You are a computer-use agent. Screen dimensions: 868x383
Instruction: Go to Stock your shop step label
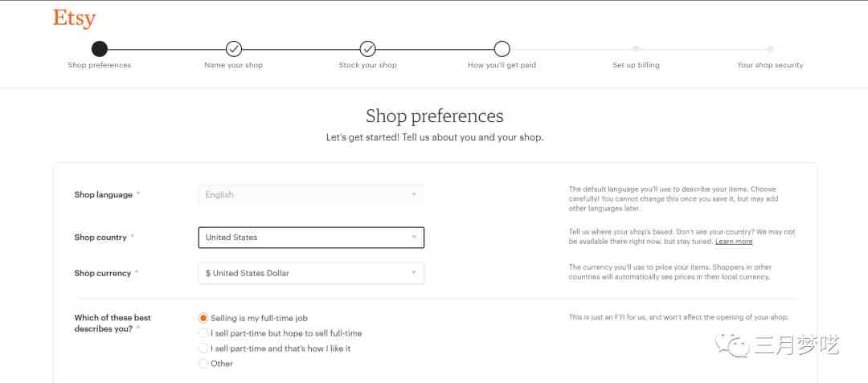click(367, 65)
